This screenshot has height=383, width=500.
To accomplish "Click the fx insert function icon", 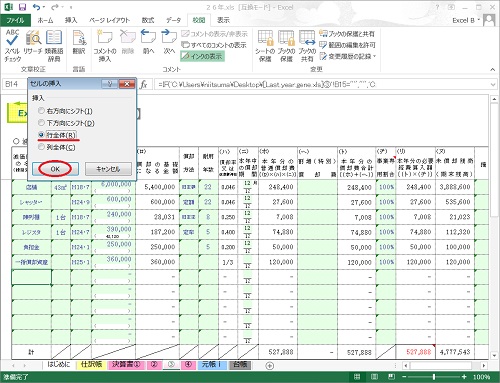I will tap(144, 84).
